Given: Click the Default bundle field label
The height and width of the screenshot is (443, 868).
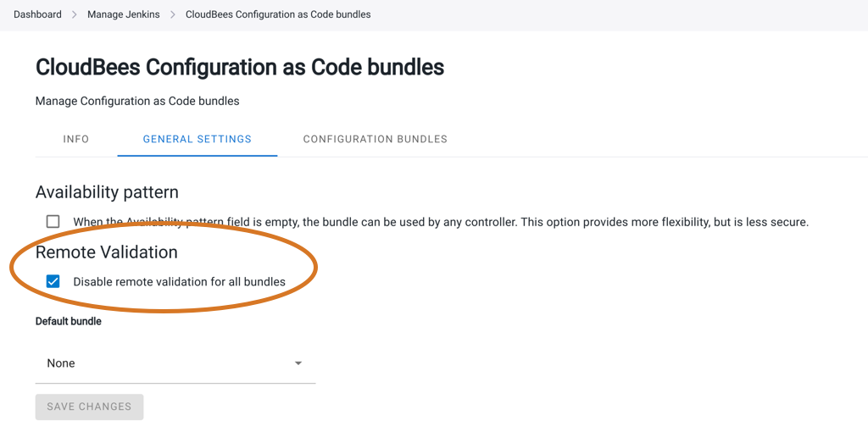Looking at the screenshot, I should [68, 321].
